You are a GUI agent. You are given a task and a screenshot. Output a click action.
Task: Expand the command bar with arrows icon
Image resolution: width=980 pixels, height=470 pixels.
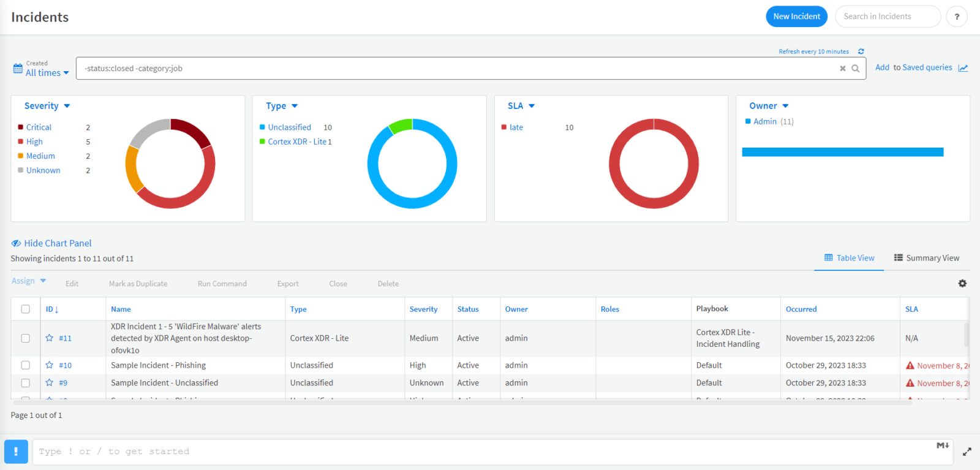pos(967,452)
